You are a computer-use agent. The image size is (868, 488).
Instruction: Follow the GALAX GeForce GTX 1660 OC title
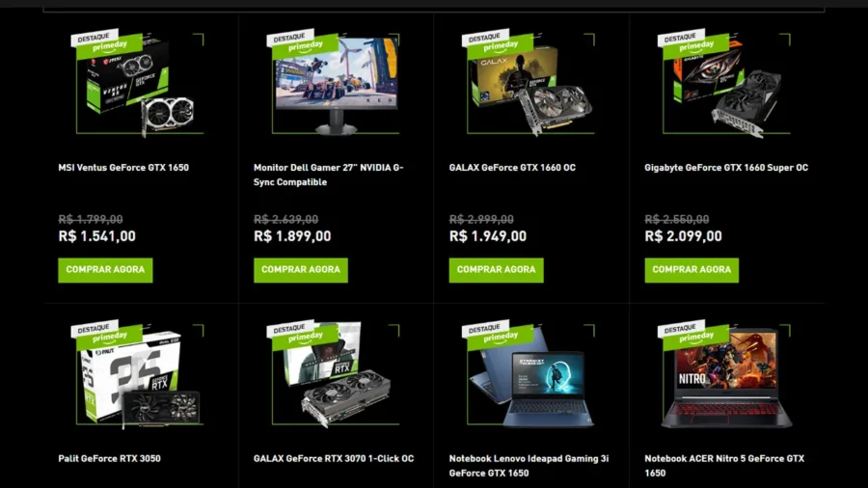(512, 168)
